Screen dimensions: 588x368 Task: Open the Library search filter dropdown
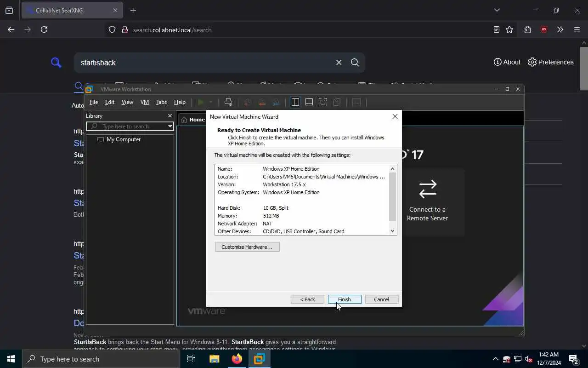(x=170, y=126)
